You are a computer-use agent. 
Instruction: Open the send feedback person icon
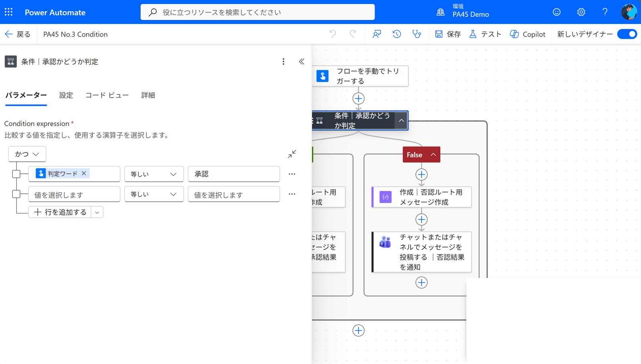click(377, 34)
